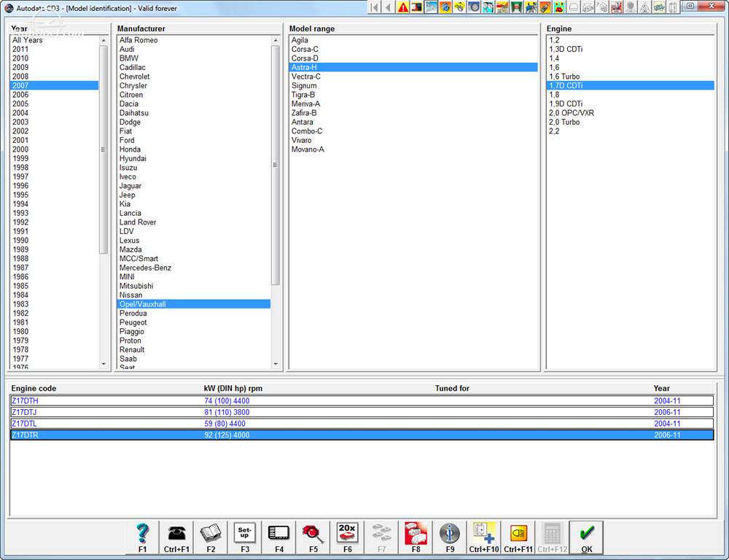Open the F3 Set-up icon
This screenshot has width=729, height=560.
244,537
